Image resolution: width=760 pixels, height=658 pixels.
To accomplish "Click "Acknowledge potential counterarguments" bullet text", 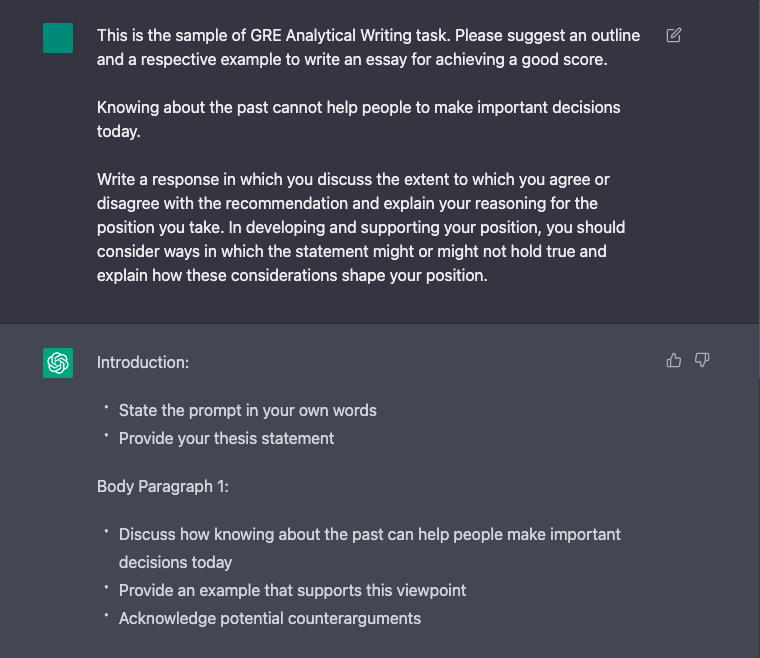I will 269,618.
